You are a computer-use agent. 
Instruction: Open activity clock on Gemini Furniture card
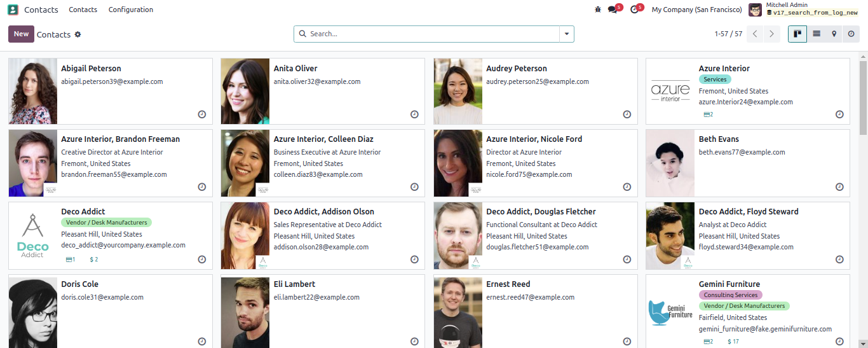839,342
